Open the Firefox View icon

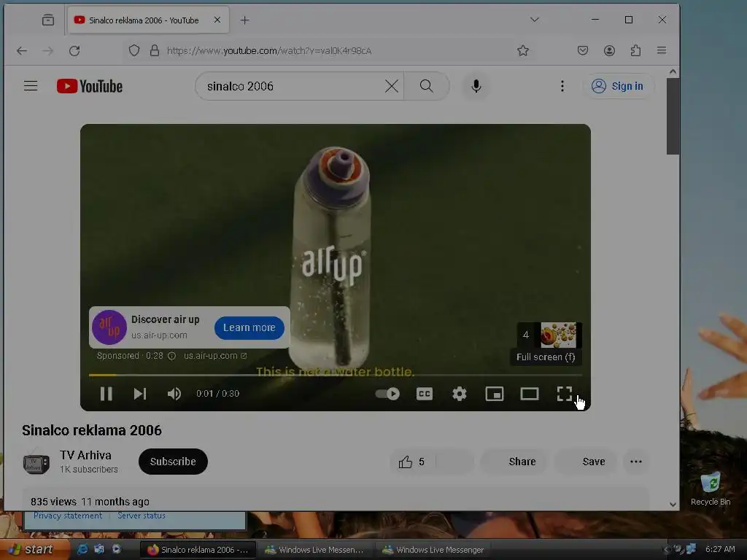click(47, 20)
